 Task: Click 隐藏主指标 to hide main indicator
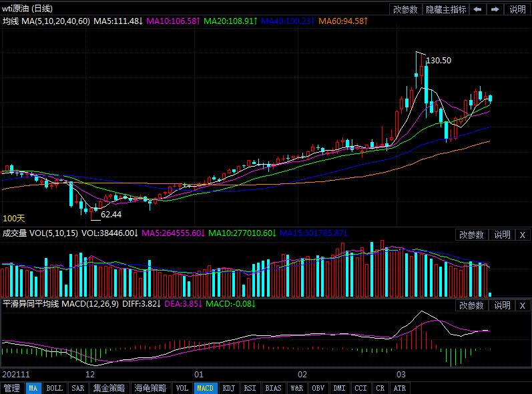(446, 9)
